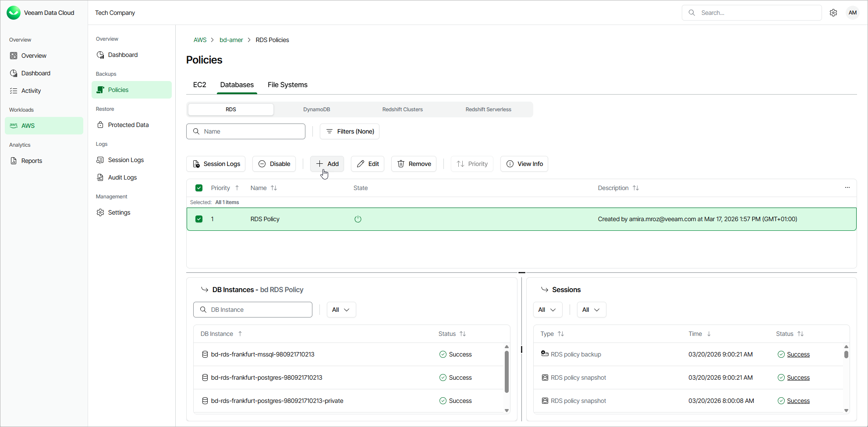The height and width of the screenshot is (427, 868).
Task: Click the AWS breadcrumb link
Action: coord(200,40)
